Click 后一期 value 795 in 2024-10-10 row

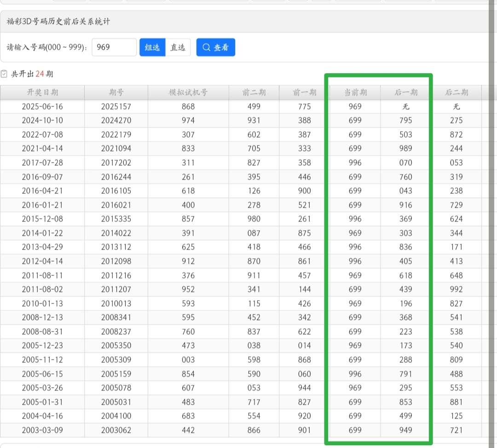(x=406, y=121)
